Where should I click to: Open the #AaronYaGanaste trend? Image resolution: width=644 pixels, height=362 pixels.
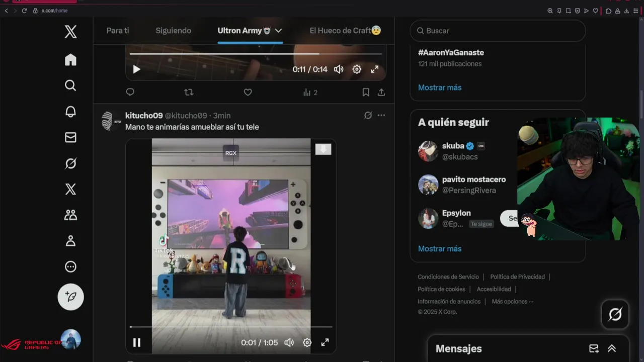tap(451, 52)
